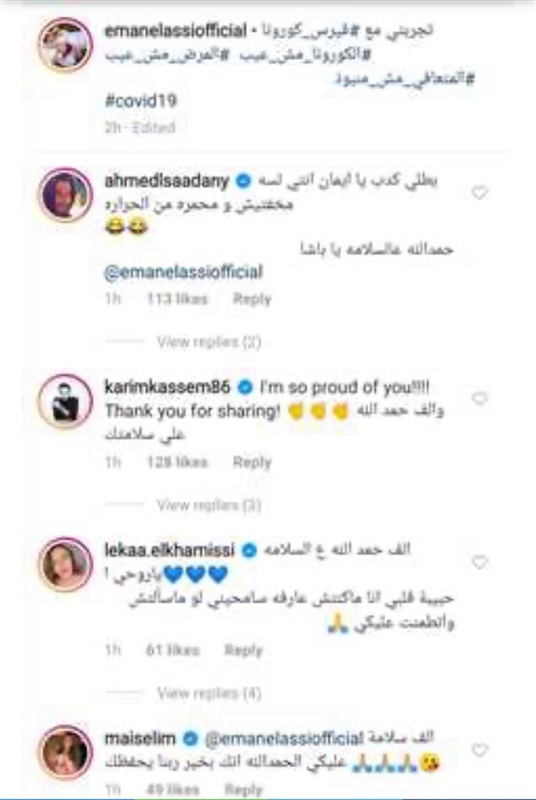Open the @emanelassiofficial mention in ahmedlsaadany's comment
Viewport: 536px width, 800px height.
click(183, 272)
